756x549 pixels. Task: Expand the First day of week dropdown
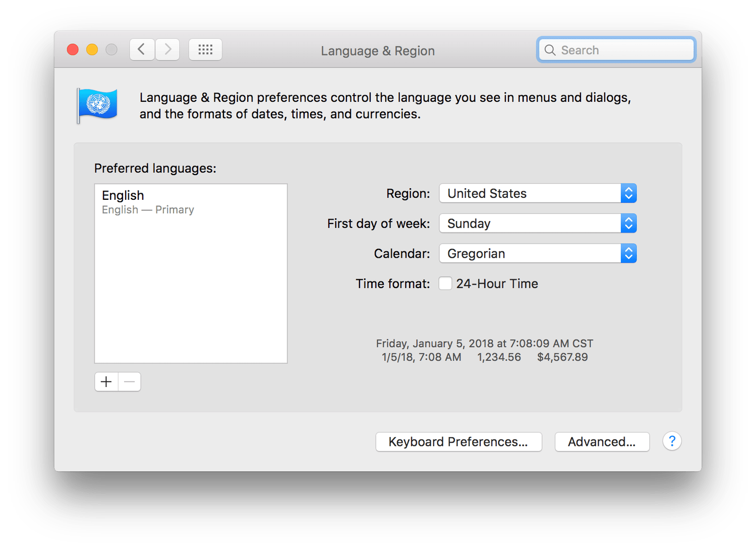point(538,224)
